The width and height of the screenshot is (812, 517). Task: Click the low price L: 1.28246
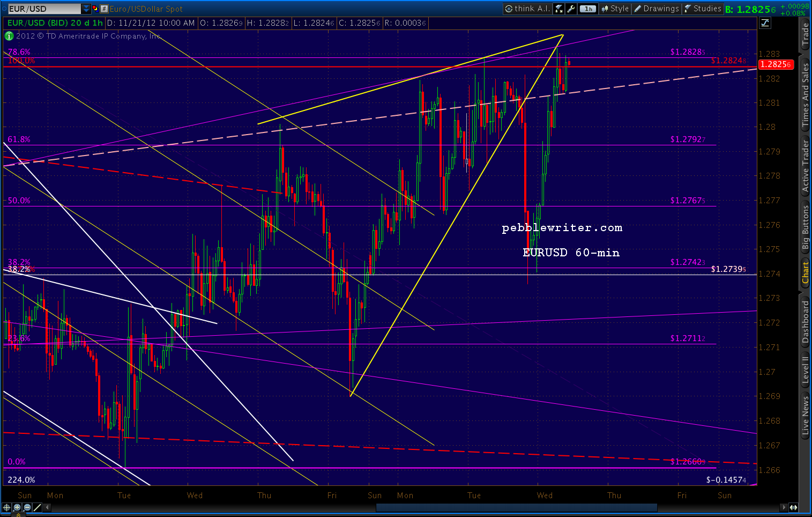point(314,23)
